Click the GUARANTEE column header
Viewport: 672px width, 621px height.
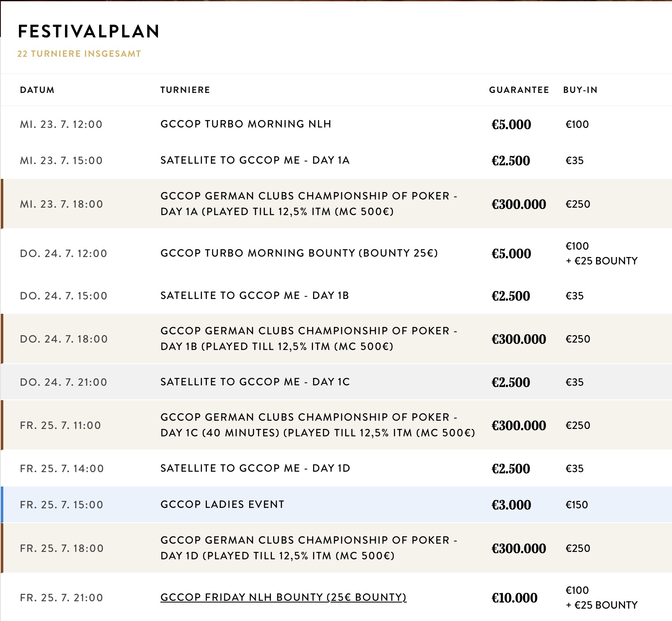[519, 90]
